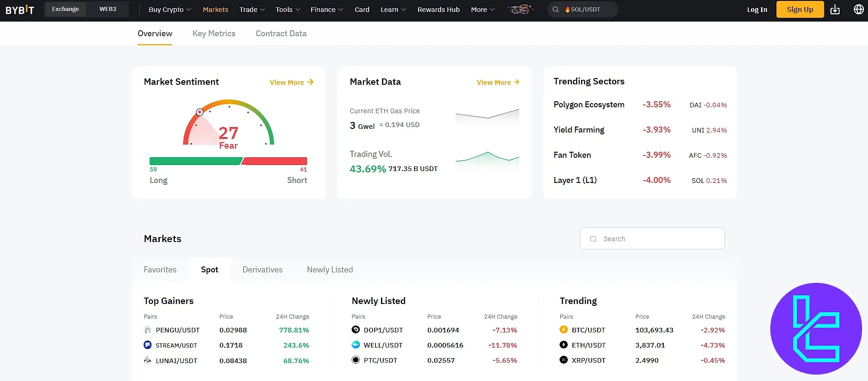Viewport: 868px width, 381px height.
Task: Select the Derivatives markets tab
Action: click(x=262, y=270)
